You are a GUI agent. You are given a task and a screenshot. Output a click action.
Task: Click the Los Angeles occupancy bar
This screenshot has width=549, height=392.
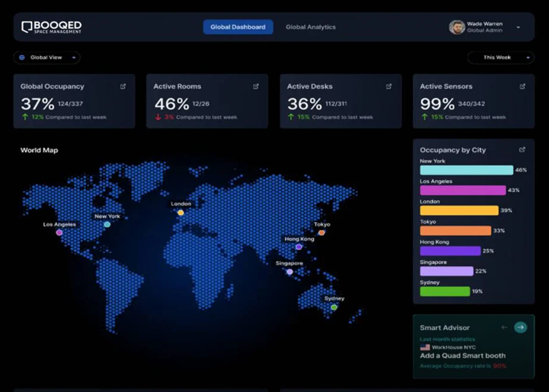click(x=463, y=190)
